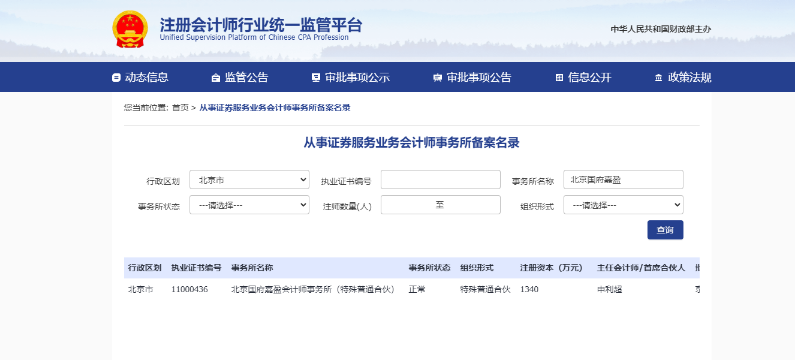This screenshot has width=795, height=360.
Task: Open the 信息公开 navigation item
Action: (x=584, y=78)
